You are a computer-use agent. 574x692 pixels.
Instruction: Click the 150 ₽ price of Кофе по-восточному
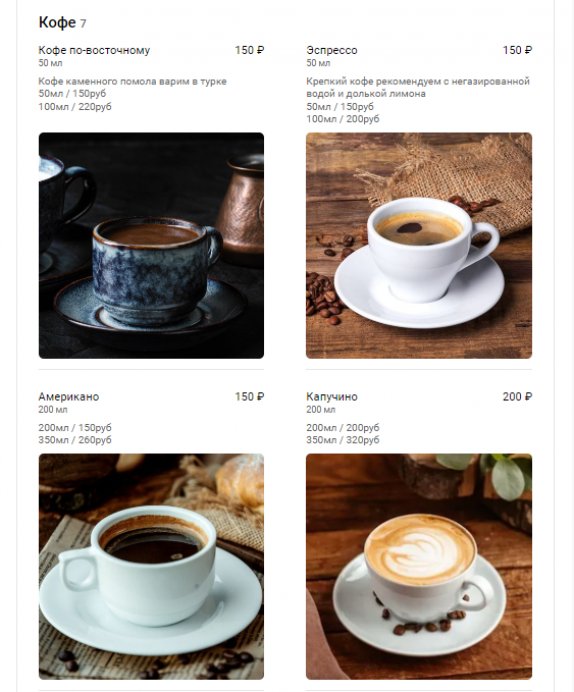249,50
